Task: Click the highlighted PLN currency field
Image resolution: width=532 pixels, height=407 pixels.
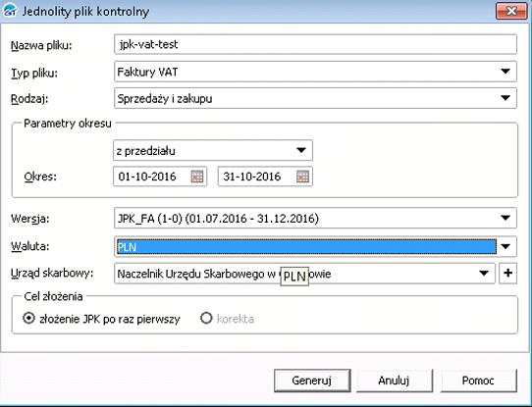Action: click(x=305, y=247)
